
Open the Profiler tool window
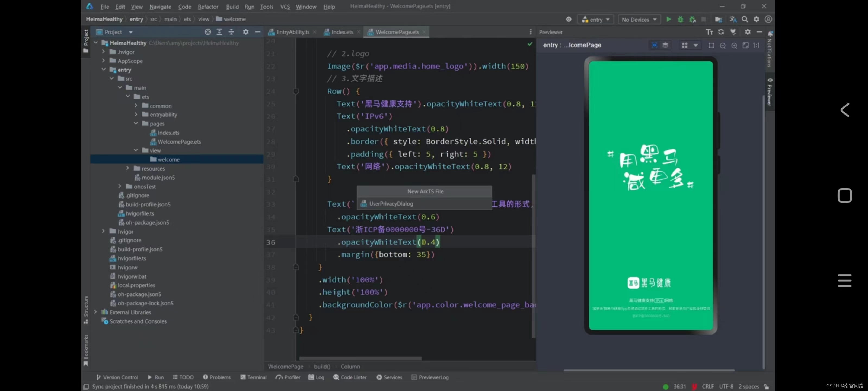[288, 377]
